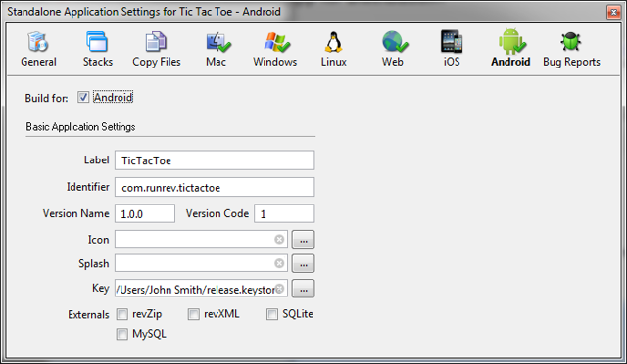Enable the MySQL external
627x364 pixels.
coord(121,334)
